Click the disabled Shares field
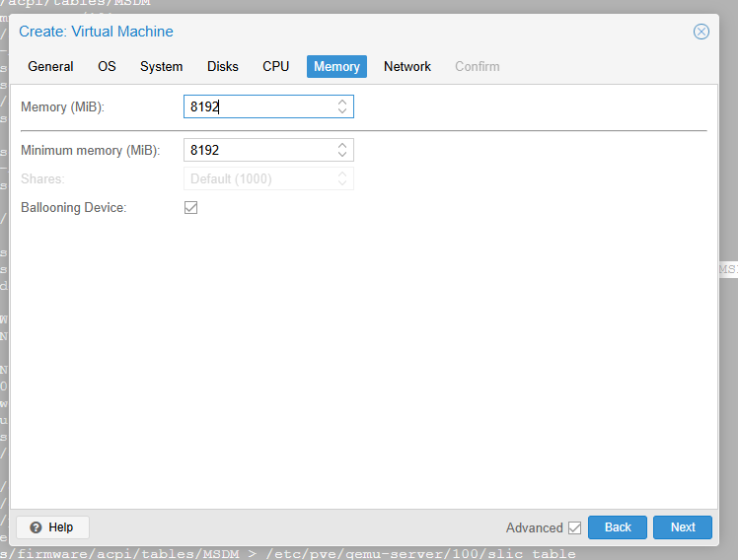 (x=258, y=179)
